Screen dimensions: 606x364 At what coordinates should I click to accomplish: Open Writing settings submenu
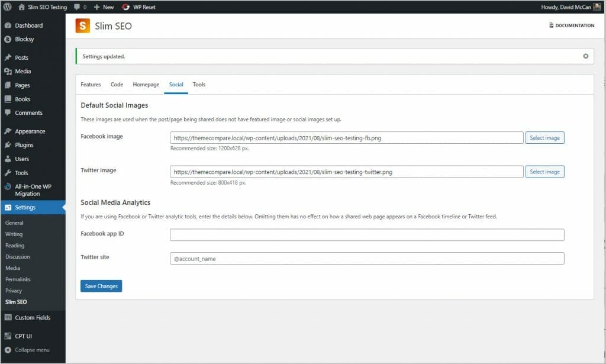pyautogui.click(x=14, y=234)
